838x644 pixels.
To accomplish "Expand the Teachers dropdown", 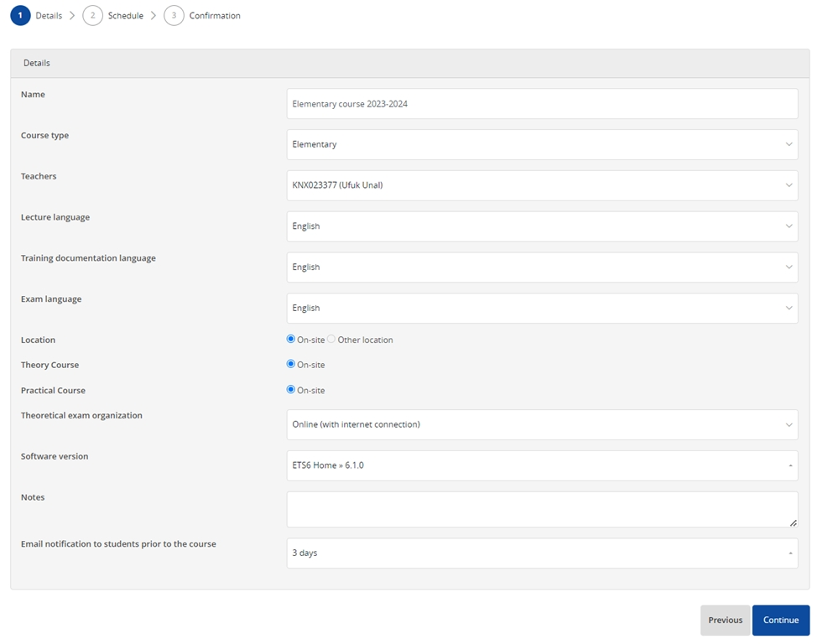I will 542,185.
